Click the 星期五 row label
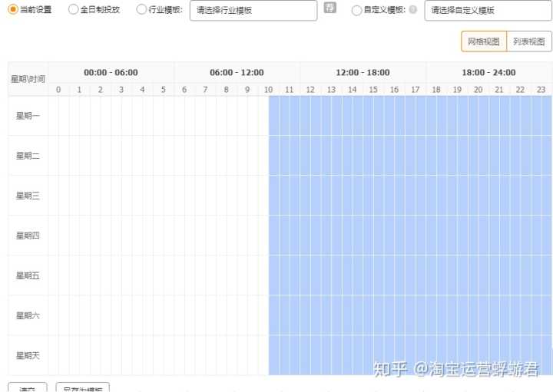553x392 pixels. coord(28,275)
